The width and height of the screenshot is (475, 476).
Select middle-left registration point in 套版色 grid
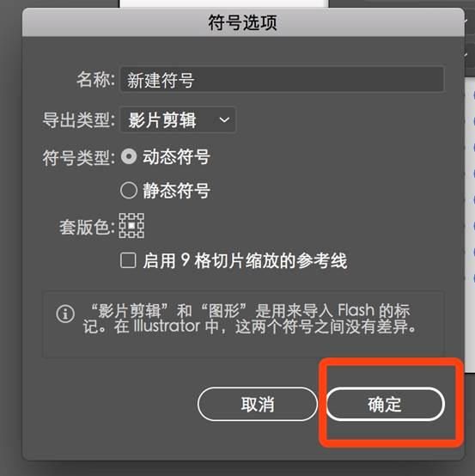[122, 226]
